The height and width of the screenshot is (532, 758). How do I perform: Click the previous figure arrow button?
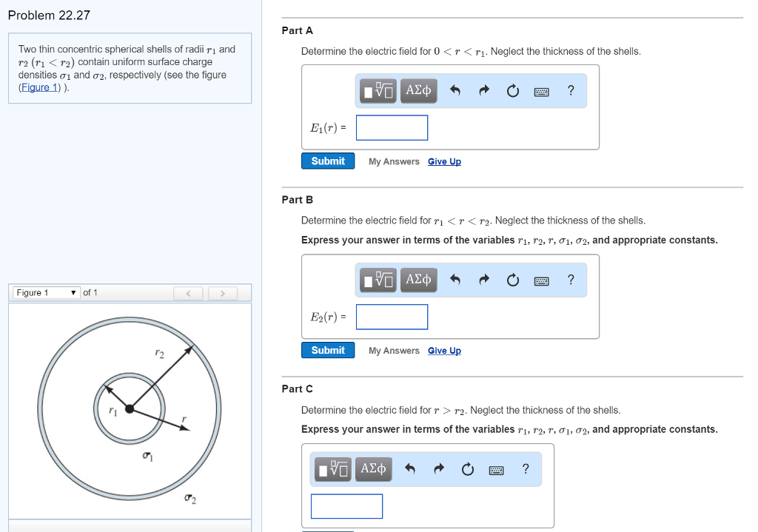189,294
